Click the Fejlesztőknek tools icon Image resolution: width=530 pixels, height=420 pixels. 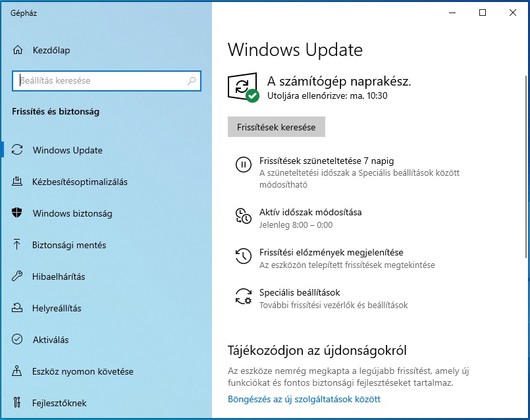(x=17, y=402)
